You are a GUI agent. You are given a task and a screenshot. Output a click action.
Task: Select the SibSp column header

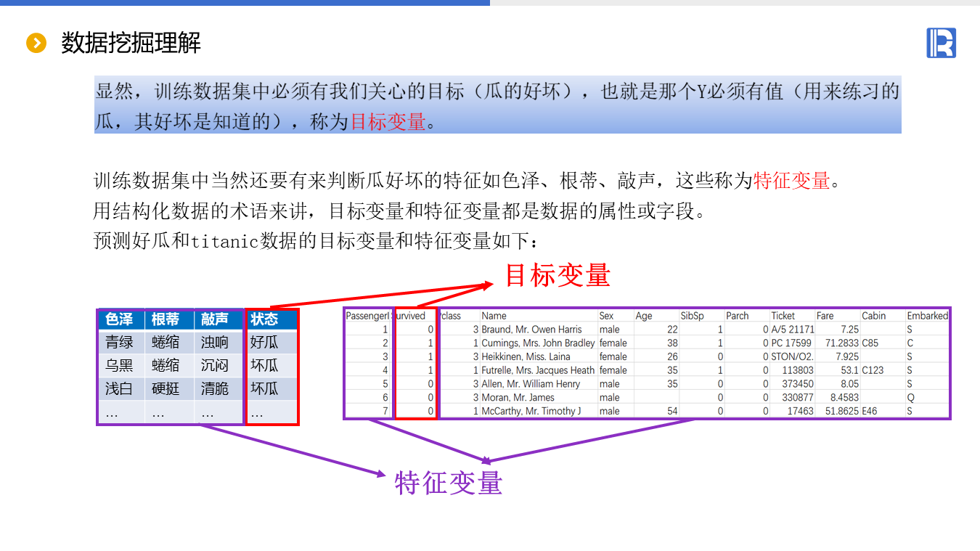[x=692, y=316]
